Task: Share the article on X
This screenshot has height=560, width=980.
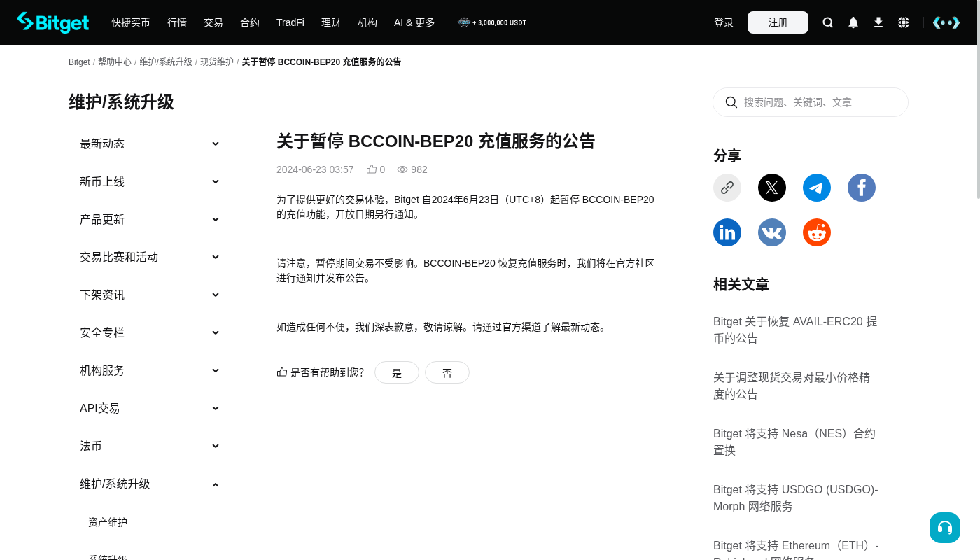Action: click(x=772, y=188)
